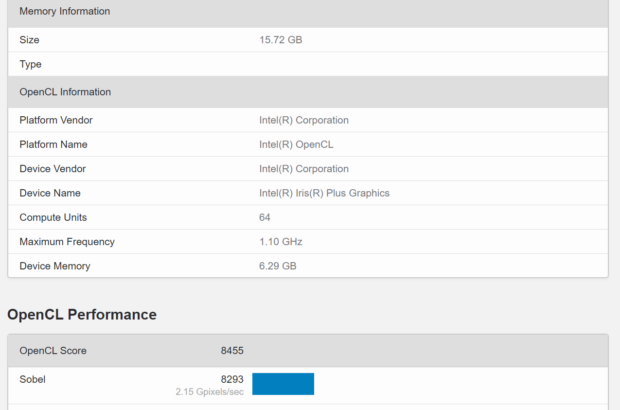620x410 pixels.
Task: Click the blue Sobel score bar
Action: [283, 384]
